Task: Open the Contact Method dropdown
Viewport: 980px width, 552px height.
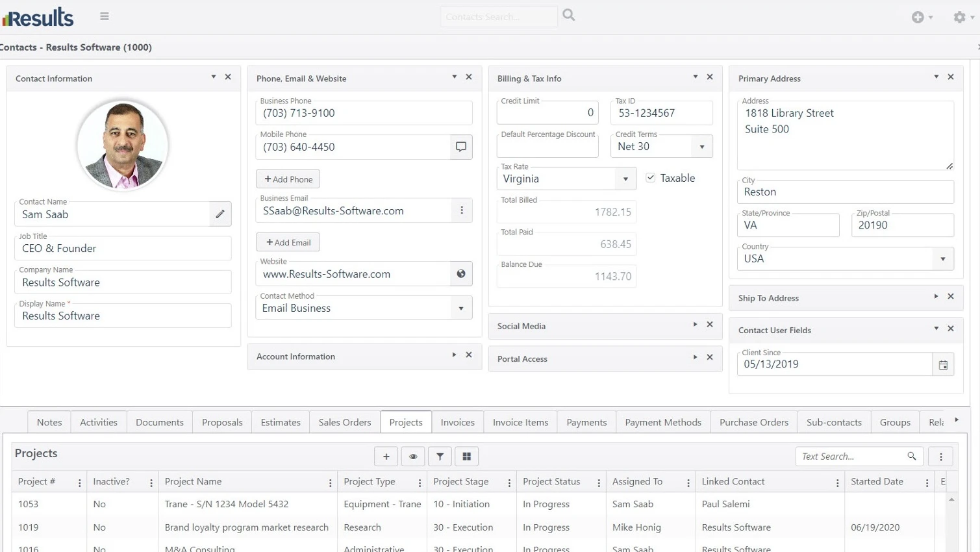Action: tap(461, 308)
